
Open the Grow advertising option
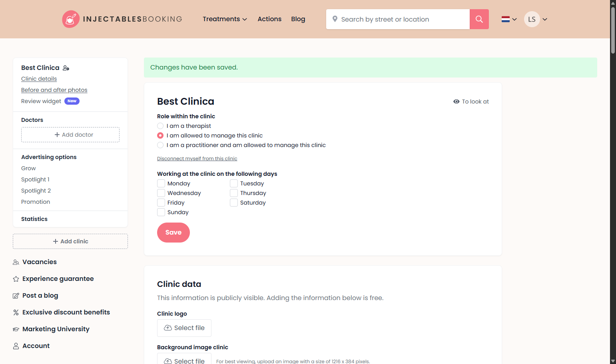(x=28, y=168)
